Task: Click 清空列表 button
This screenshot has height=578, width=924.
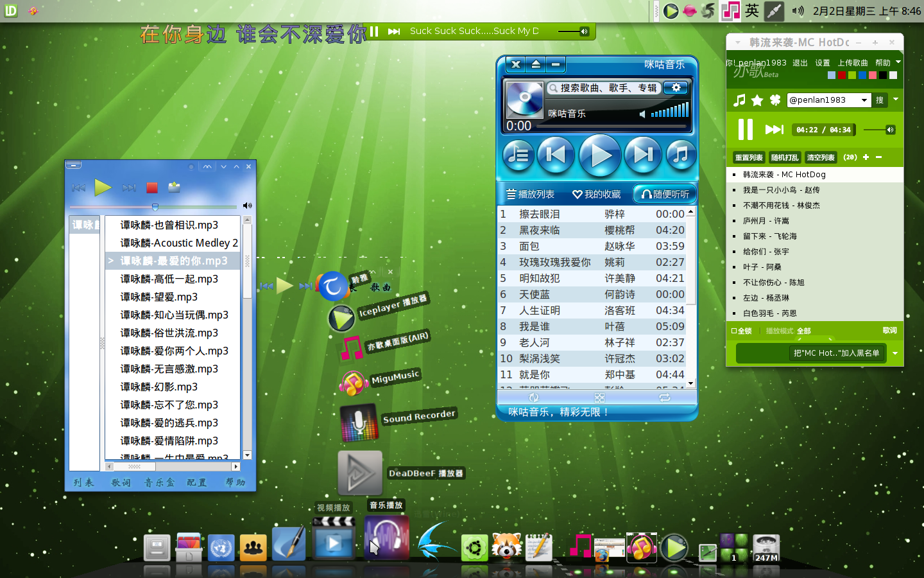Action: pos(821,157)
